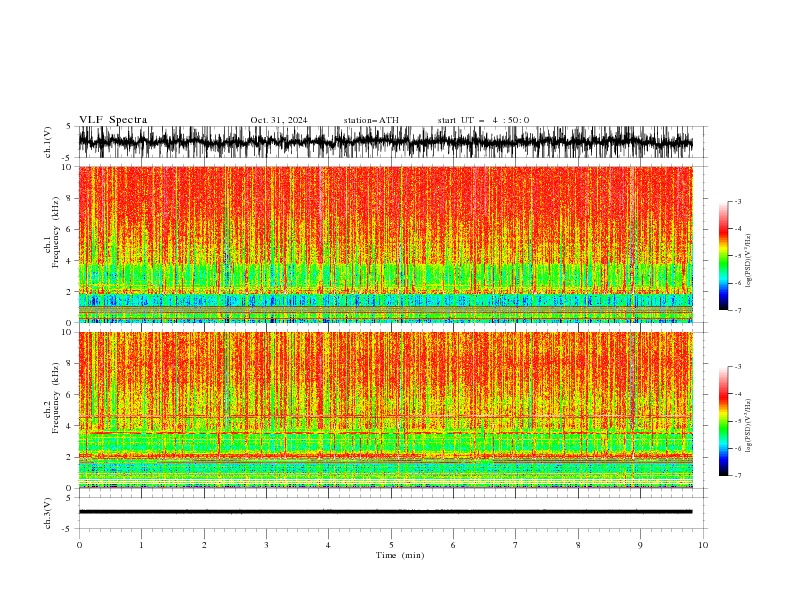Click the ch.1 spectrogram panel
Image resolution: width=792 pixels, height=612 pixels.
pos(385,244)
